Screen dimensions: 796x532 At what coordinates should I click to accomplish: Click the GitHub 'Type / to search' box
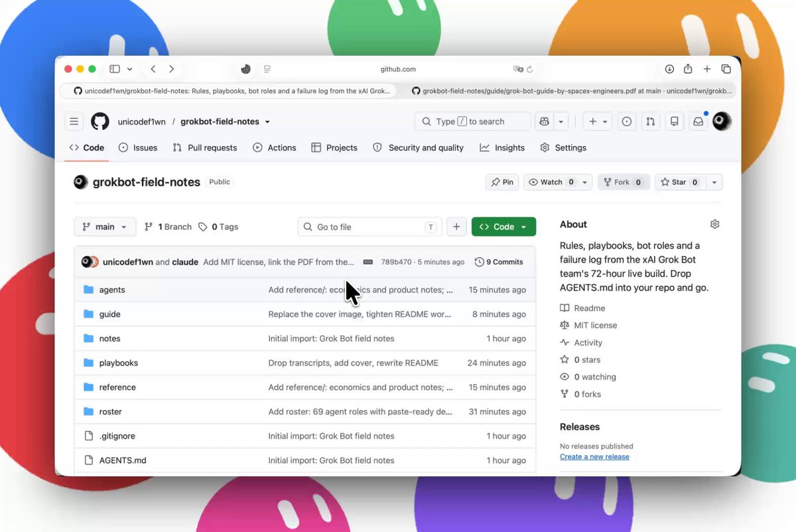tap(473, 121)
